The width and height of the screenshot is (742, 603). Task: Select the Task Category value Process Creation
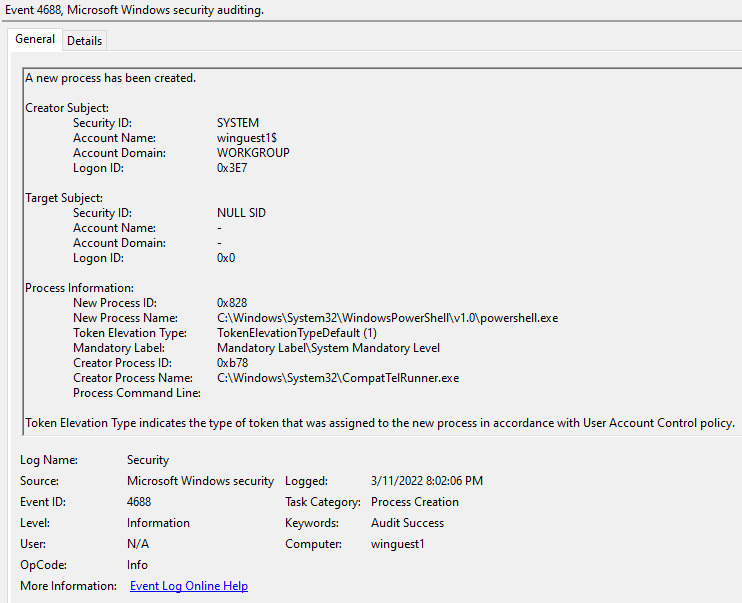coord(415,502)
